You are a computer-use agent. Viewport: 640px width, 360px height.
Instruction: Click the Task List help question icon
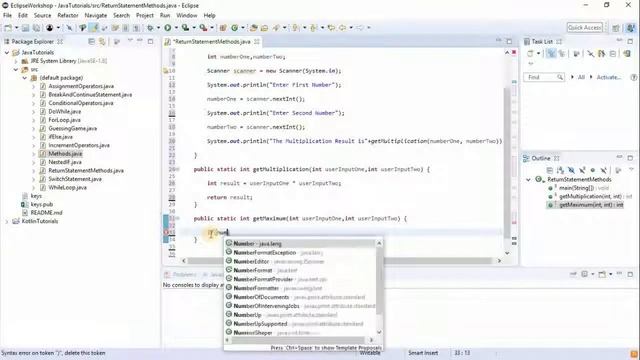click(633, 77)
